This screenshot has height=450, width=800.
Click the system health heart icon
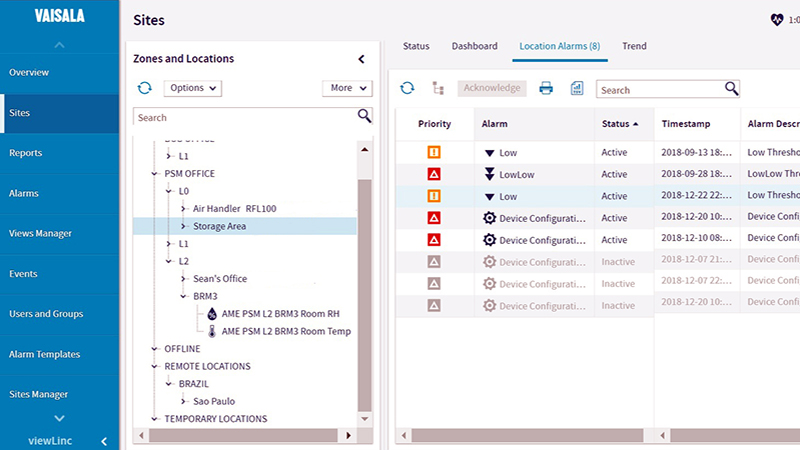(777, 19)
